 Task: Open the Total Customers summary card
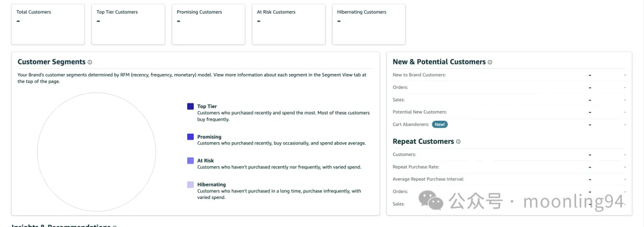coord(48,24)
